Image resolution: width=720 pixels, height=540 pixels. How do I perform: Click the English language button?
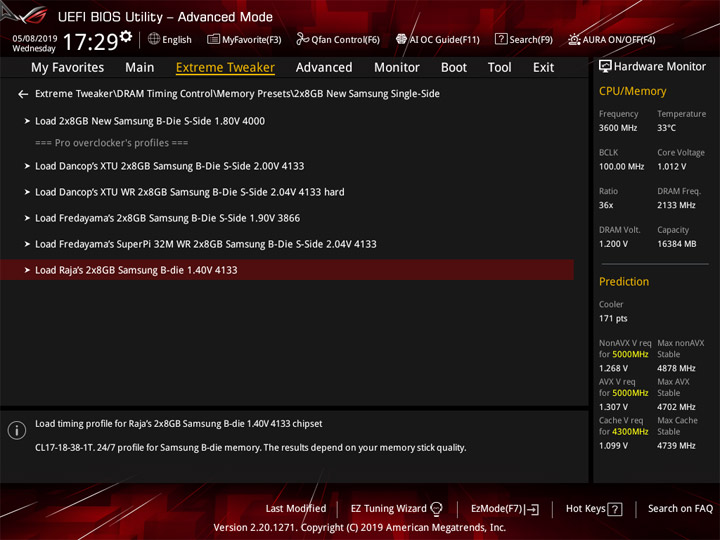tap(177, 40)
